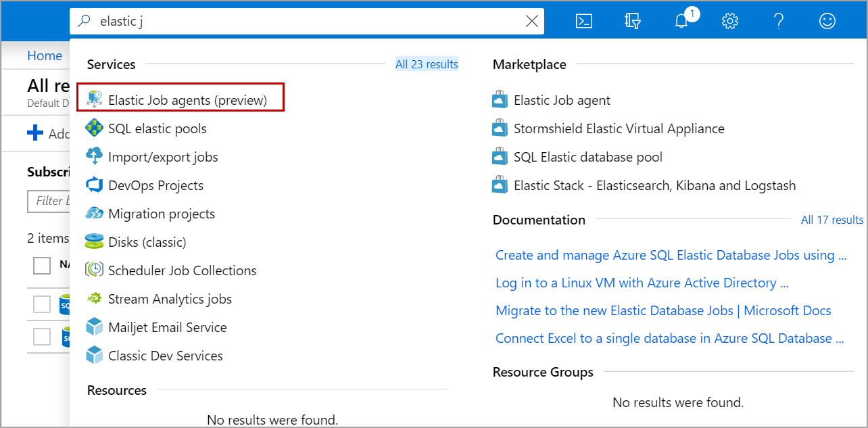Check the second SQL resource row checkbox
This screenshot has height=428, width=868.
coord(42,336)
